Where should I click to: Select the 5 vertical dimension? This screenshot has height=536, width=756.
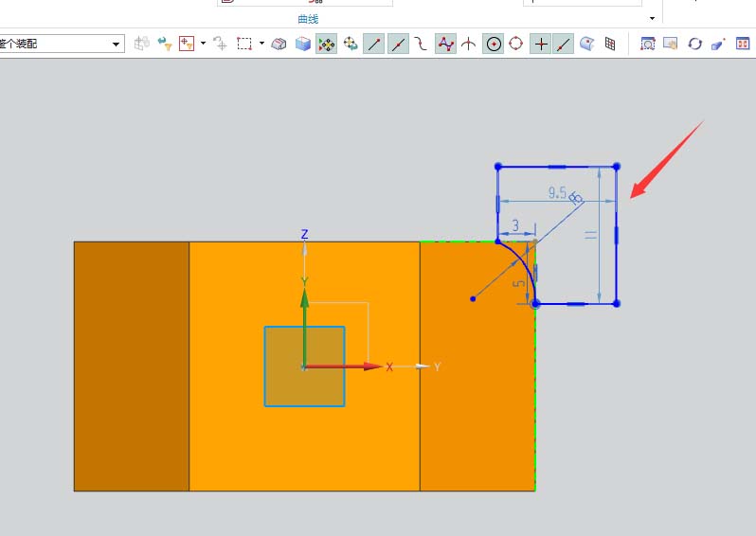coord(519,283)
